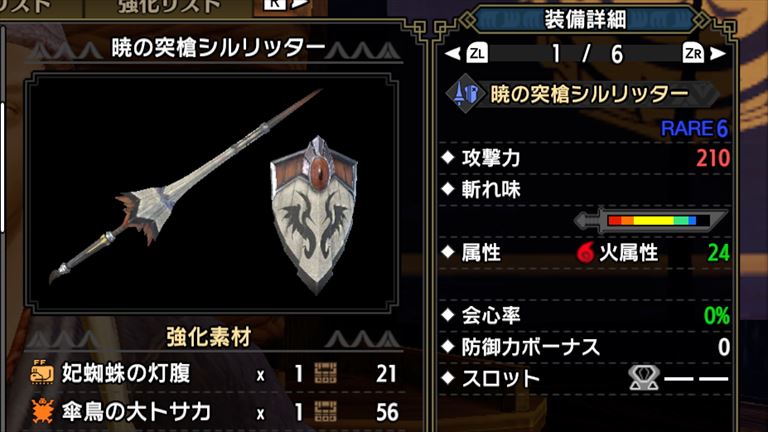Click the 装備詳細 panel header
This screenshot has height=432, width=768.
tap(585, 20)
